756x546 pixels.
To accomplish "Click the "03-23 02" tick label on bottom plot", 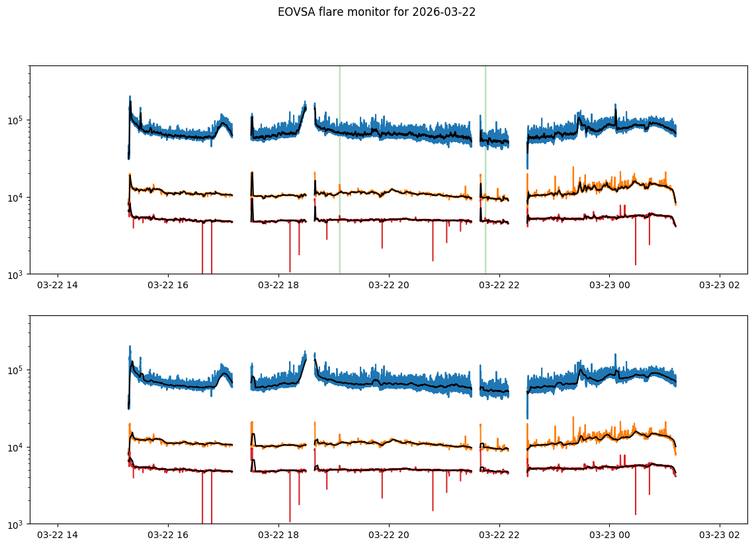I will coord(720,535).
